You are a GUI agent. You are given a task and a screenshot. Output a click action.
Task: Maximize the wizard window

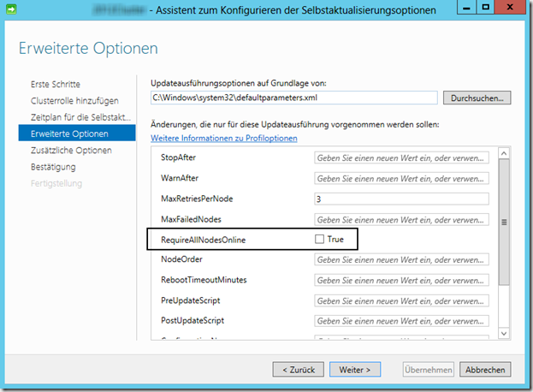(x=485, y=7)
